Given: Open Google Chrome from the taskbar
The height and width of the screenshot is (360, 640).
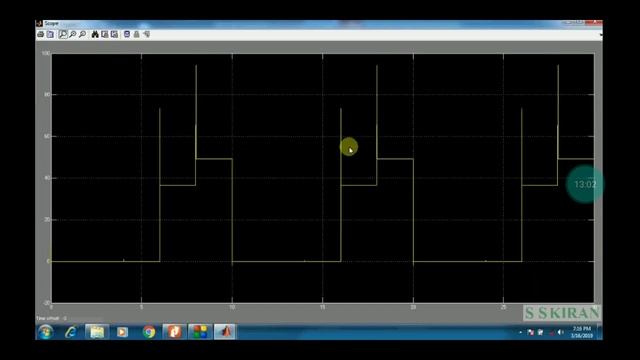Looking at the screenshot, I should pos(149,332).
